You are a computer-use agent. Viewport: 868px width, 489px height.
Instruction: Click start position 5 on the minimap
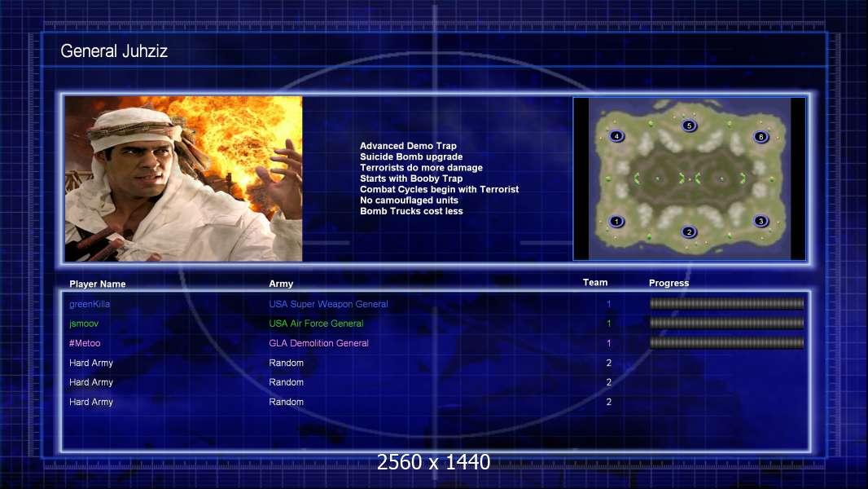tap(689, 126)
